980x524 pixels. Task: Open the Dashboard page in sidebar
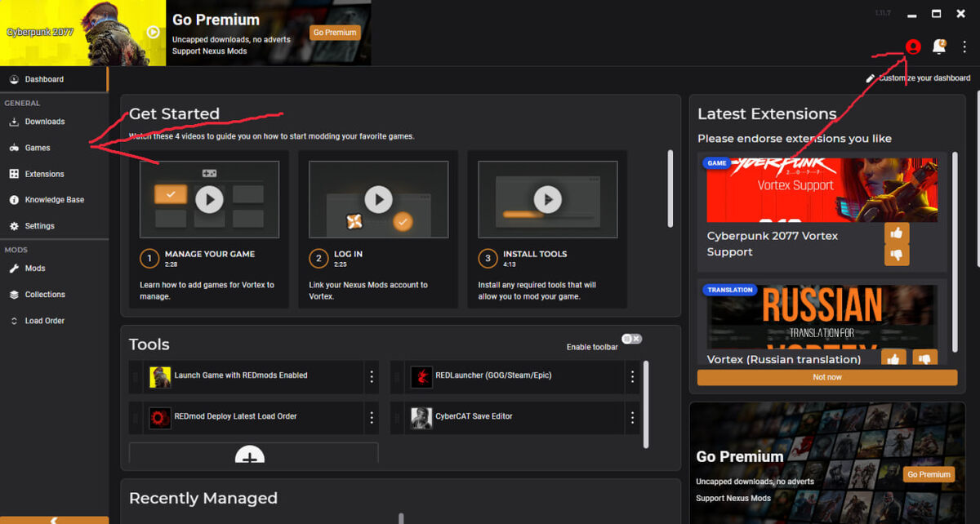pyautogui.click(x=54, y=79)
